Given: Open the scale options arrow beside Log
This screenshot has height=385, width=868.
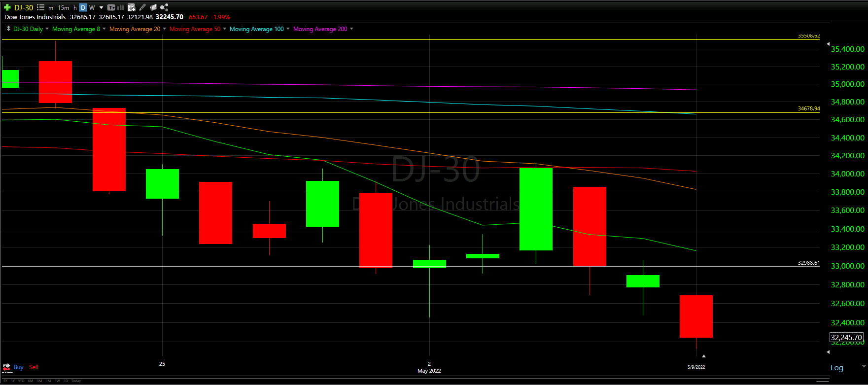Looking at the screenshot, I should 864,366.
